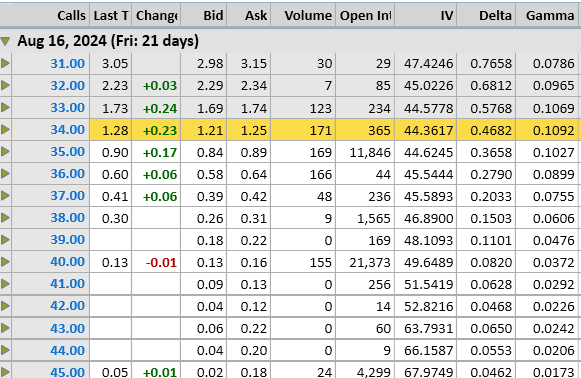Open the 41.00 strike link
This screenshot has height=378, width=581.
click(67, 284)
